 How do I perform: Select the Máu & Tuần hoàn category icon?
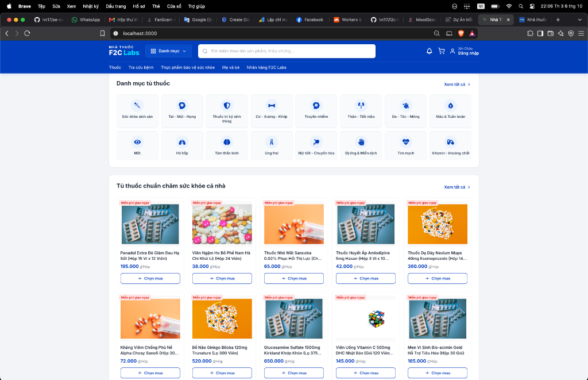tap(450, 106)
